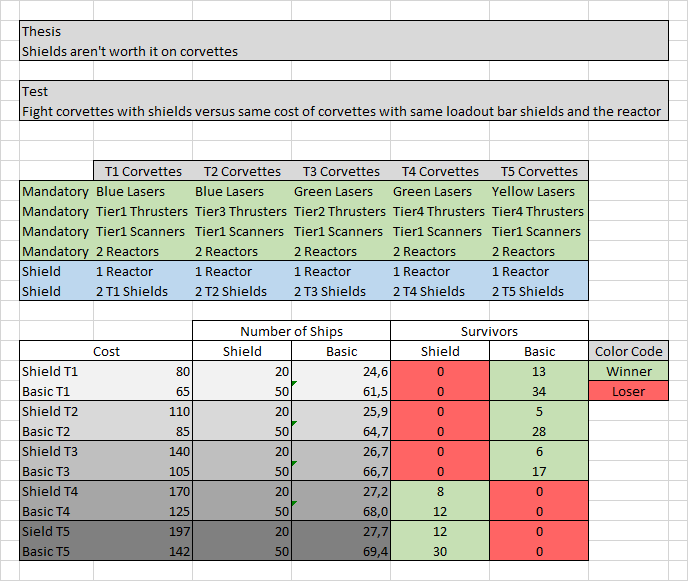Select the T1 Corvettes column header
This screenshot has height=581, width=688.
(x=141, y=171)
